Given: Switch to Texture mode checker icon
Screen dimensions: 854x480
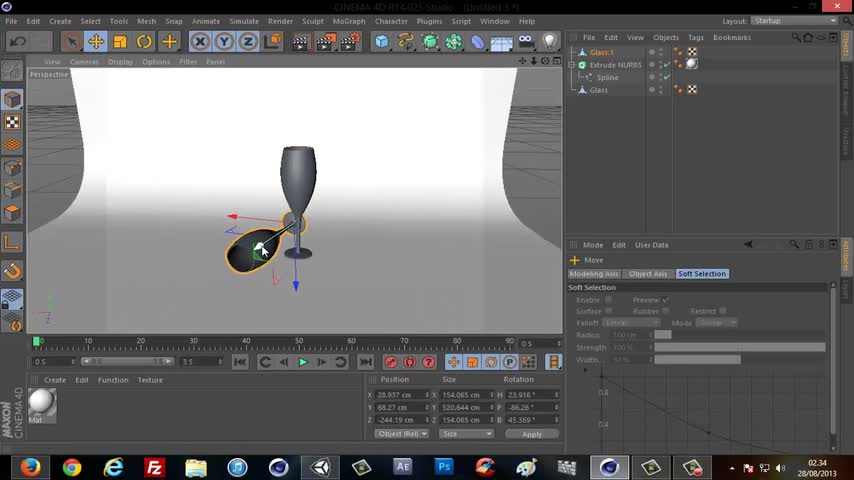Looking at the screenshot, I should (12, 122).
